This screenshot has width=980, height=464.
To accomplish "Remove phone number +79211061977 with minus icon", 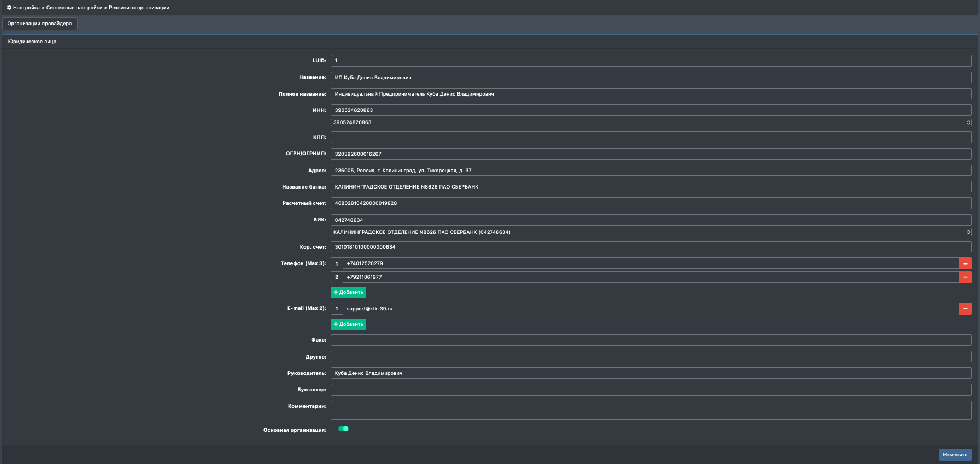I will (965, 277).
